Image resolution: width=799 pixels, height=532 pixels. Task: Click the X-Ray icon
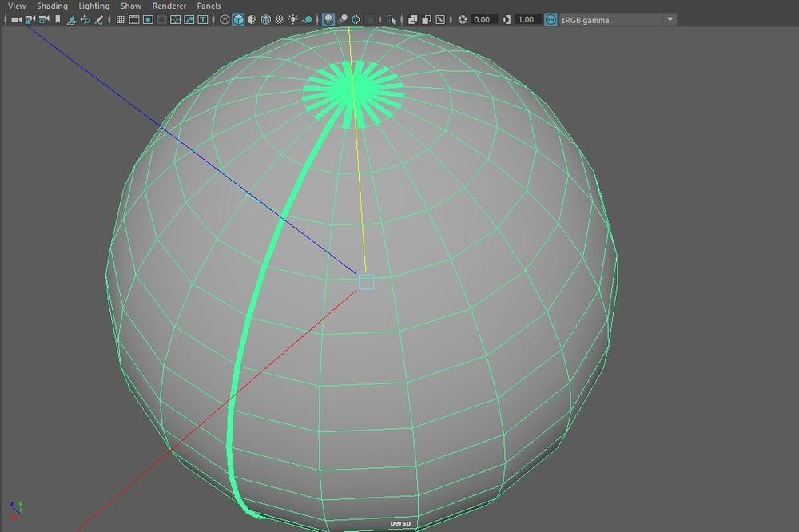tap(413, 20)
